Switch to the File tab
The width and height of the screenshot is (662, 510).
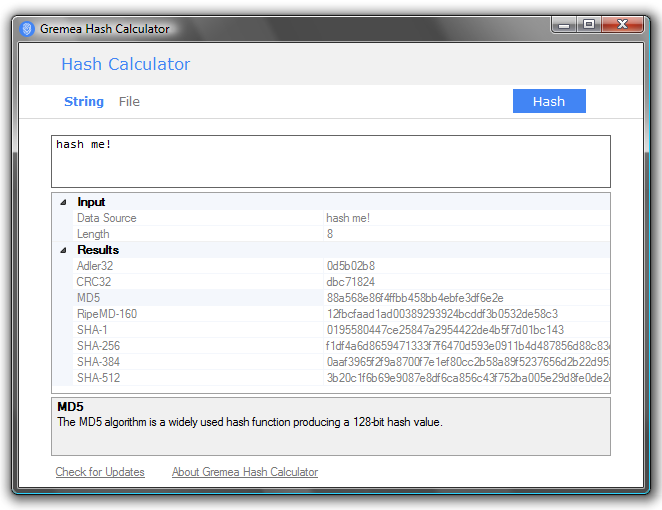pyautogui.click(x=129, y=102)
